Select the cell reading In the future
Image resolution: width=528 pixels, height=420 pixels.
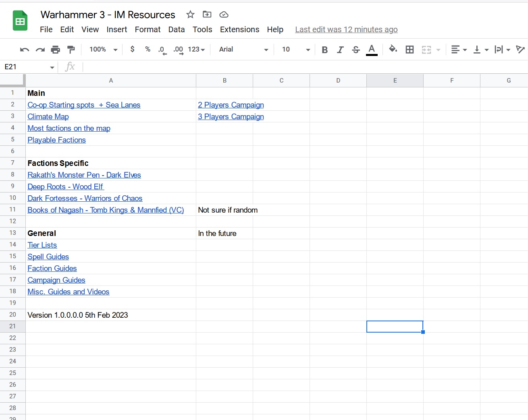click(225, 234)
